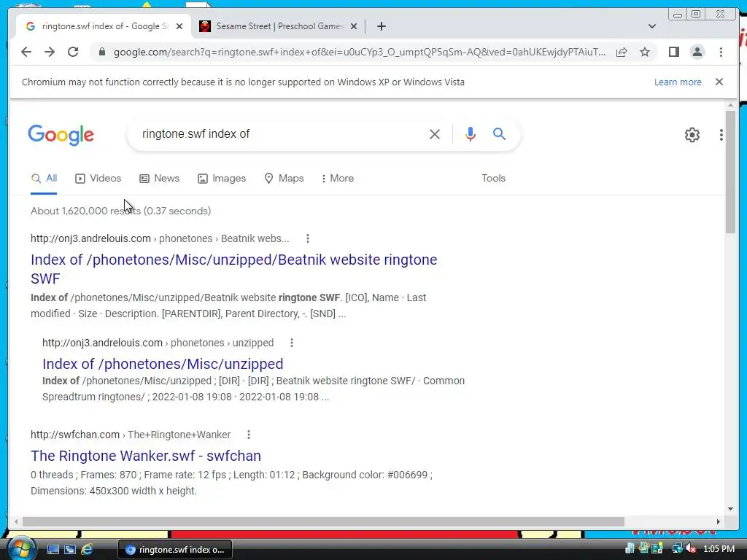Open the search Tools options
This screenshot has height=560, width=747.
pyautogui.click(x=493, y=178)
